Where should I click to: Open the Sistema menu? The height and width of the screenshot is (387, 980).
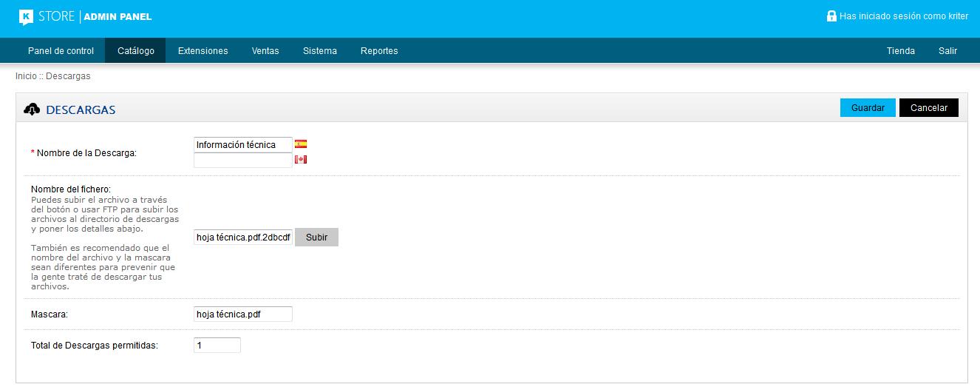click(x=320, y=51)
